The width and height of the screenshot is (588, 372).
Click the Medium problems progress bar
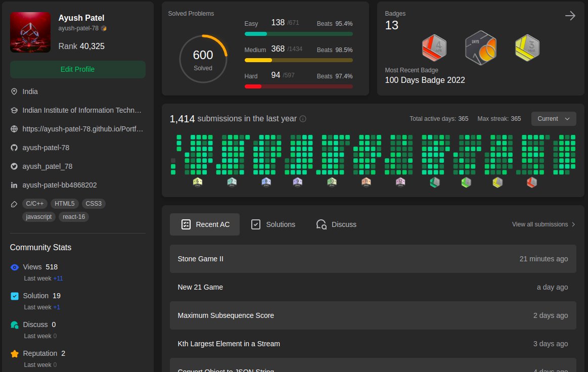tap(298, 60)
